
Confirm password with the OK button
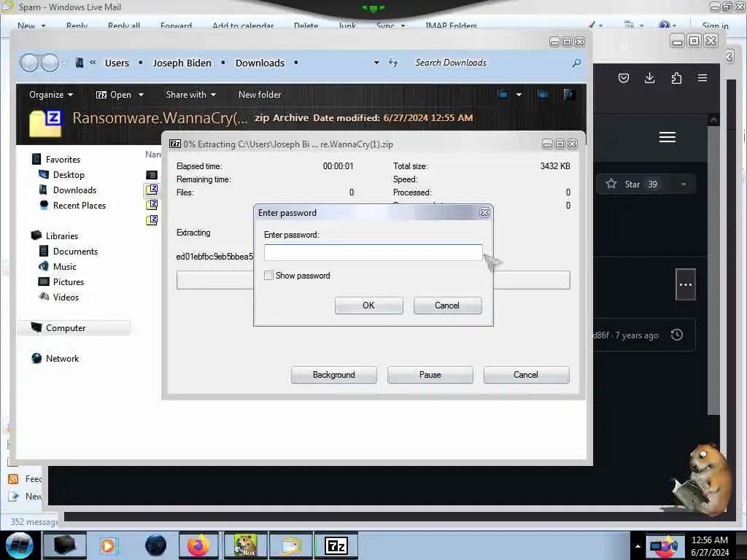(368, 306)
